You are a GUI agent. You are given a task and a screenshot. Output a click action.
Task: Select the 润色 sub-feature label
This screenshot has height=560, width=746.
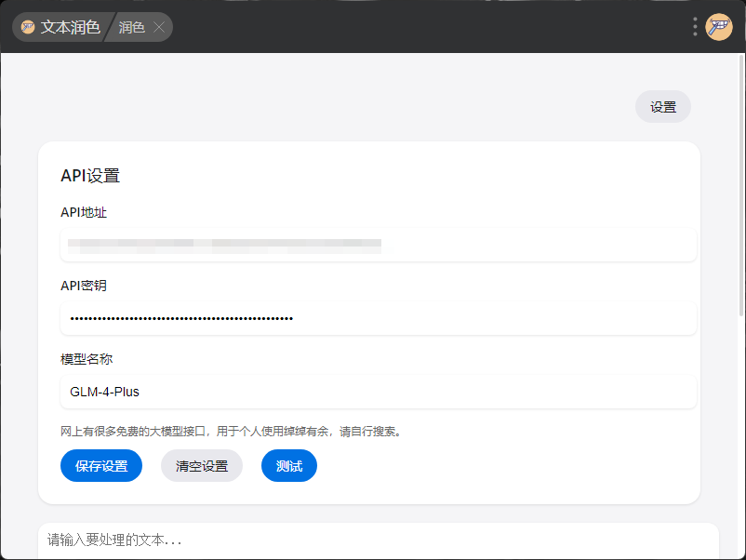pos(132,28)
